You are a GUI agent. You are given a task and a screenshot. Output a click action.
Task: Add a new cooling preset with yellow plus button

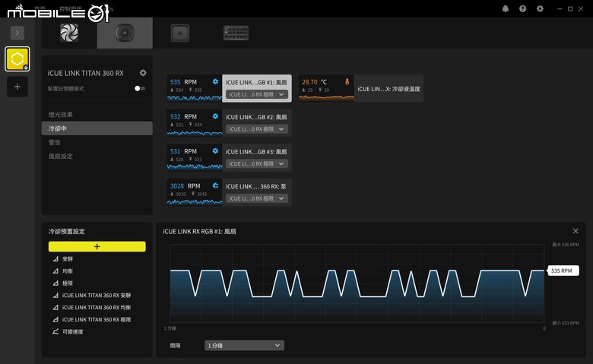pyautogui.click(x=97, y=246)
